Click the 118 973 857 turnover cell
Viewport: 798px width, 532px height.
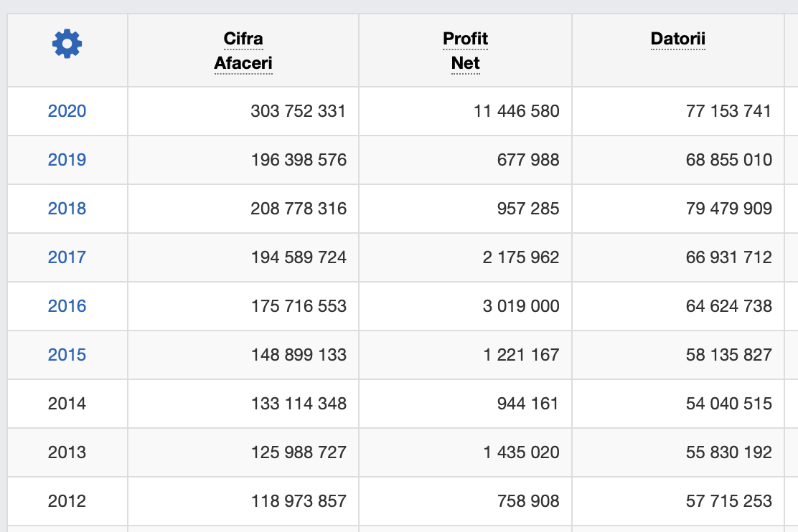click(x=299, y=501)
